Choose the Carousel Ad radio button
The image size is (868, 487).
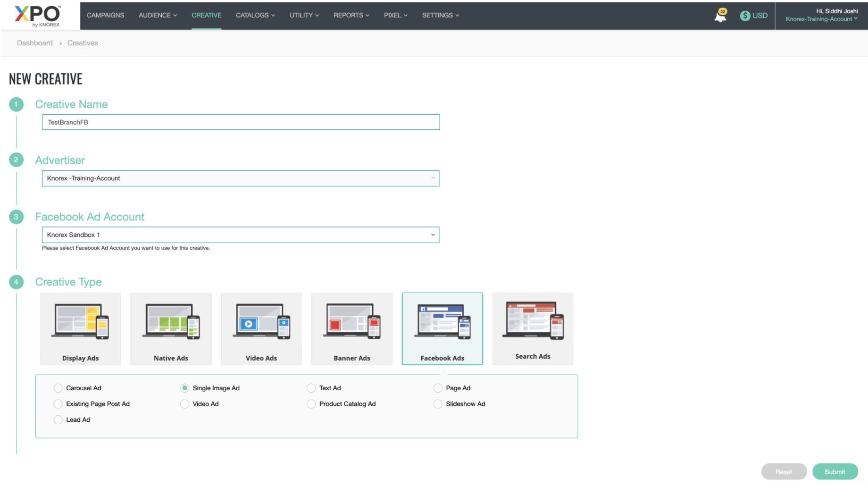(x=58, y=388)
